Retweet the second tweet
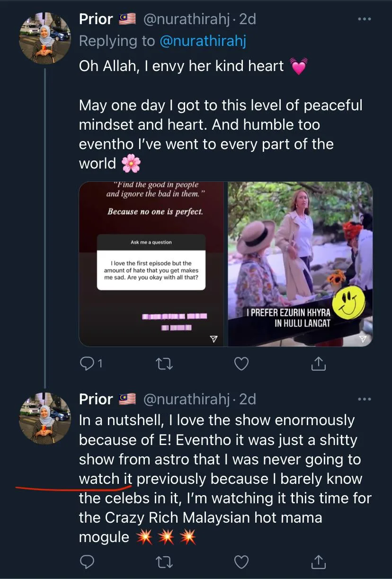Screen dimensions: 392x579 coord(164,561)
